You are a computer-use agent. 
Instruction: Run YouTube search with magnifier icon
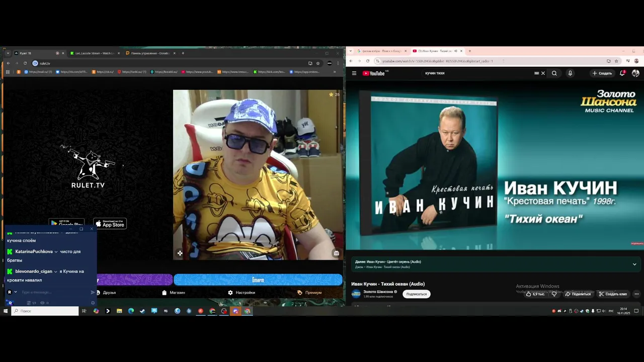point(554,73)
